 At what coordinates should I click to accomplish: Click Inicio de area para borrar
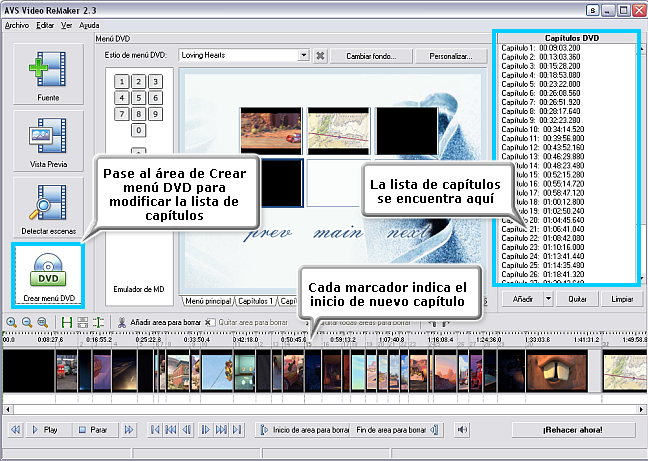305,430
